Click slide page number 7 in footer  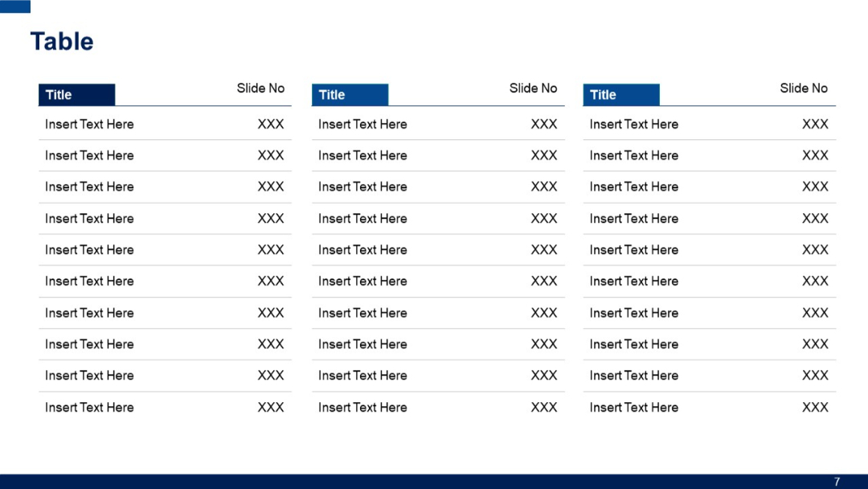pyautogui.click(x=837, y=482)
